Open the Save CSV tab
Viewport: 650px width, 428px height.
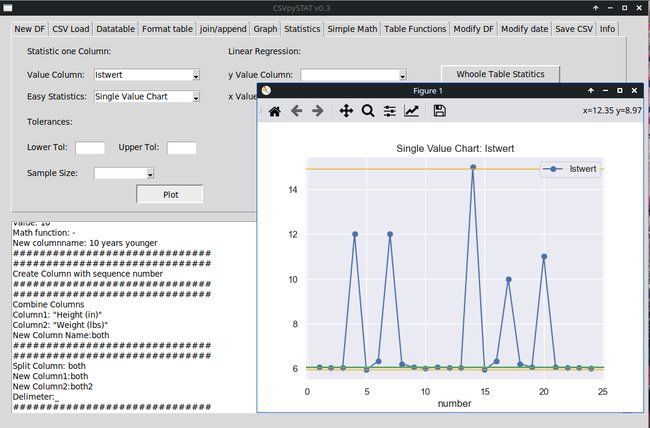pos(574,29)
